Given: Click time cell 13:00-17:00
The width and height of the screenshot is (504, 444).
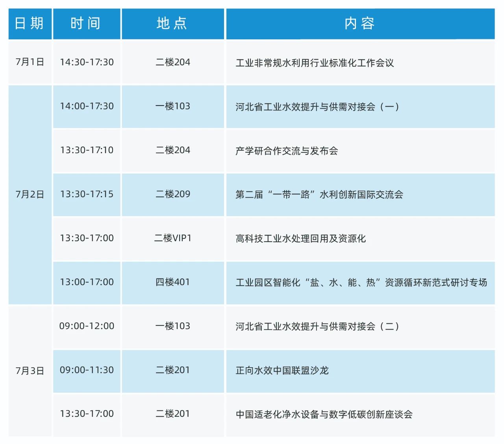Looking at the screenshot, I should coord(87,282).
